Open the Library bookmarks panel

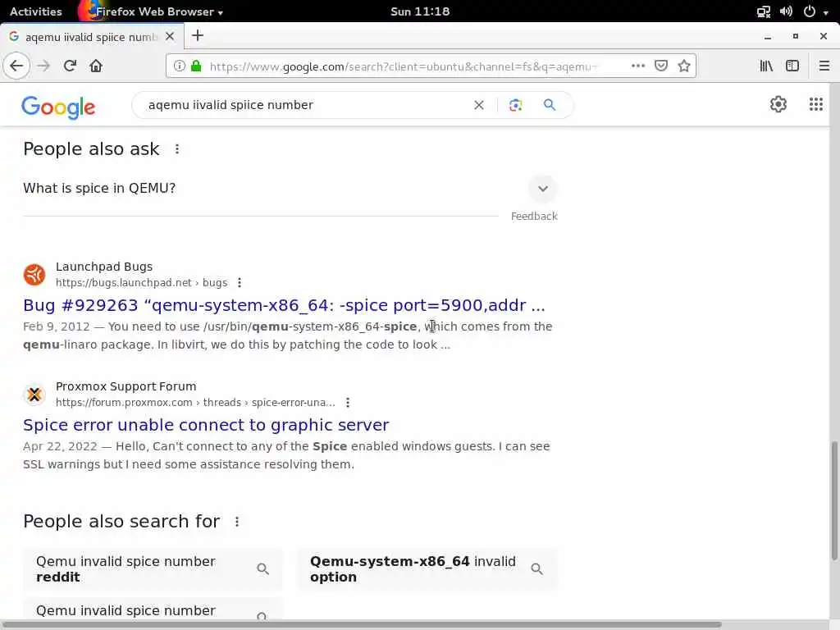tap(766, 66)
